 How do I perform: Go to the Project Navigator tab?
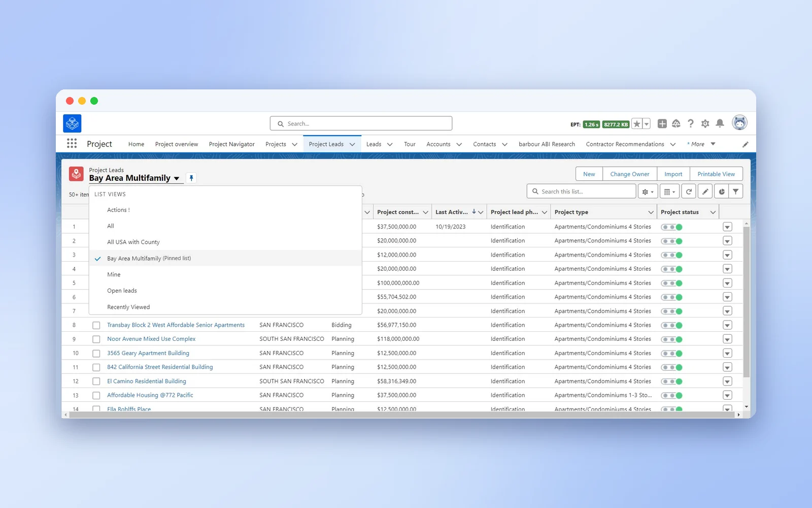(231, 144)
